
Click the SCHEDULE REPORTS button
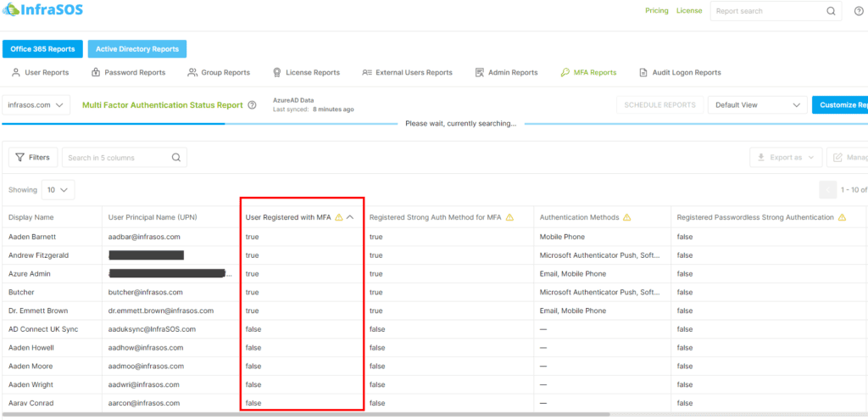(659, 104)
